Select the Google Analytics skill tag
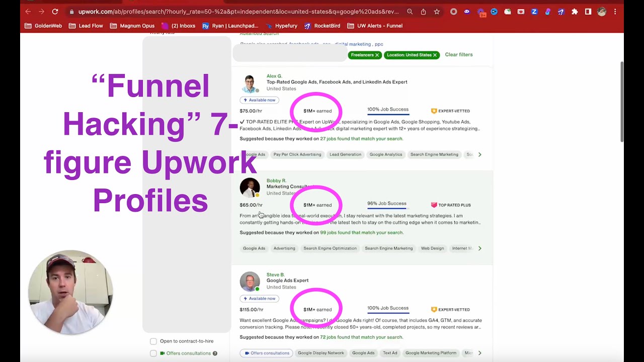The width and height of the screenshot is (644, 362). (386, 154)
